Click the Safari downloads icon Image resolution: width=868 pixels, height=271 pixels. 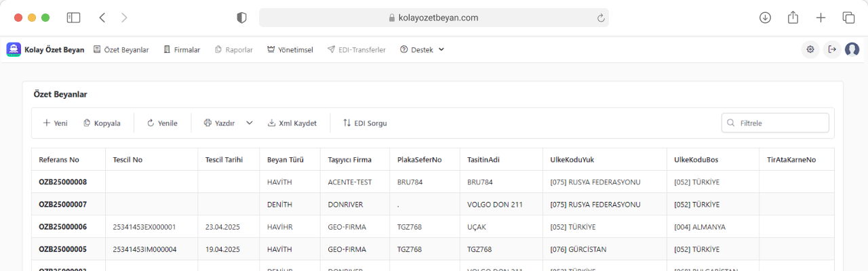click(x=765, y=18)
